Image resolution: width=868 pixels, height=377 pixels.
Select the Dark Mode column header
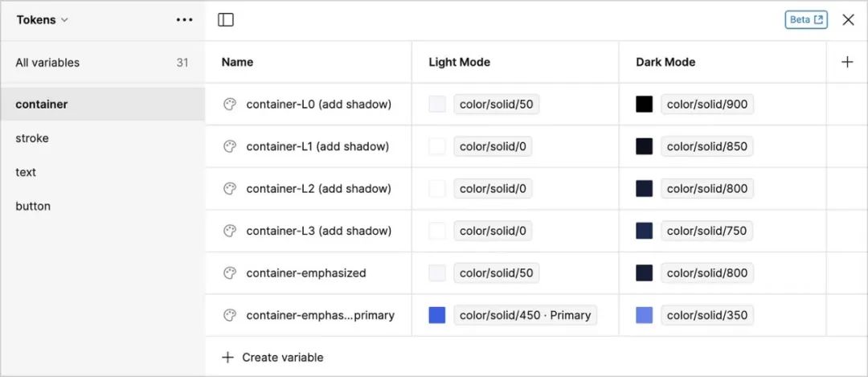[x=665, y=62]
